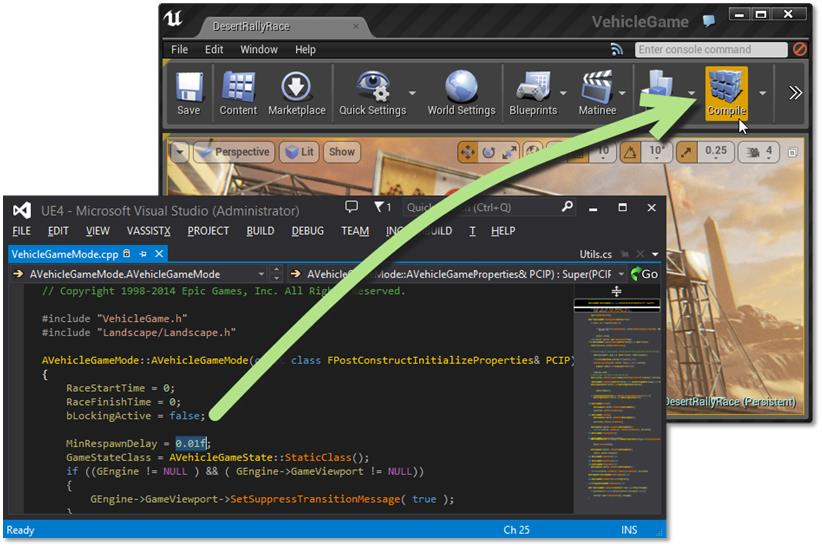Open Compile options dropdown arrow

(x=763, y=93)
